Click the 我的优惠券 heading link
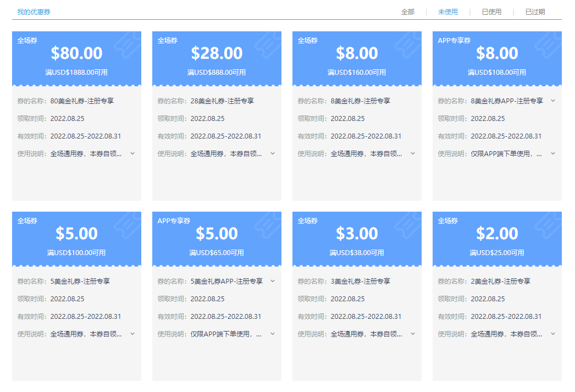 coord(34,12)
